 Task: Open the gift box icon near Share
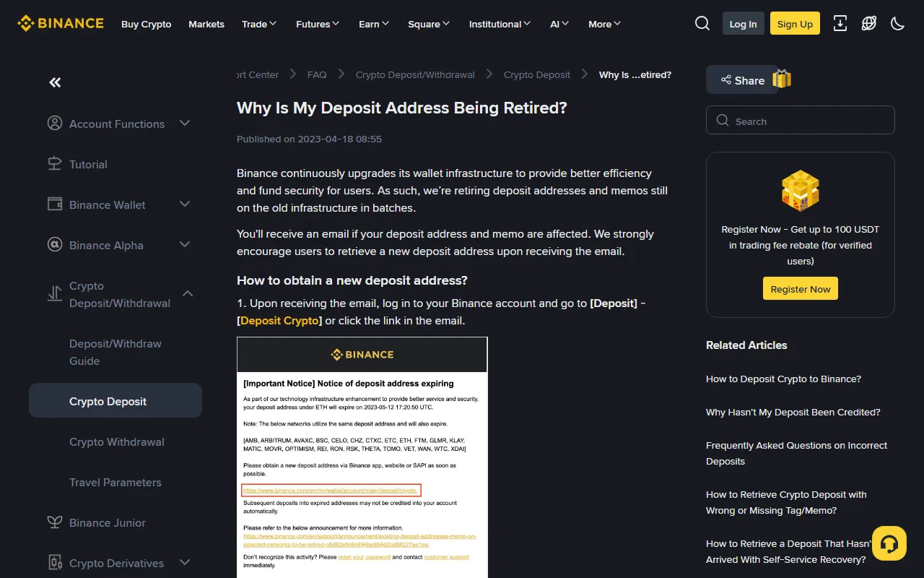(782, 79)
